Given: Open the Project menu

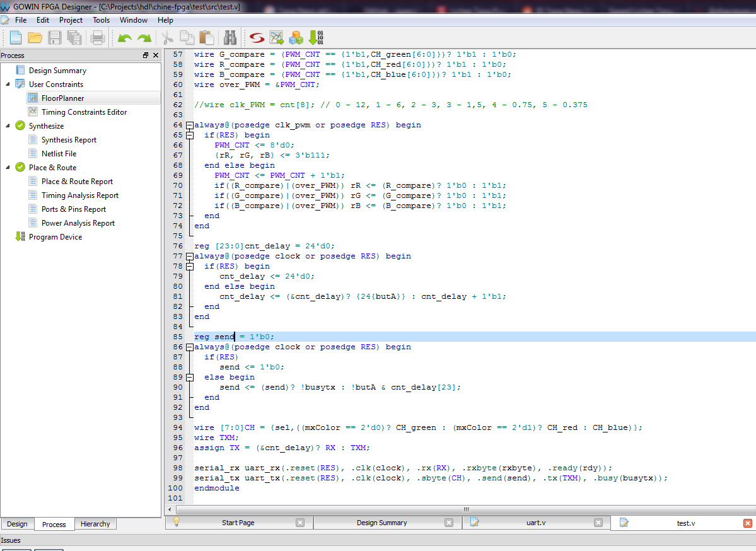Looking at the screenshot, I should click(71, 20).
